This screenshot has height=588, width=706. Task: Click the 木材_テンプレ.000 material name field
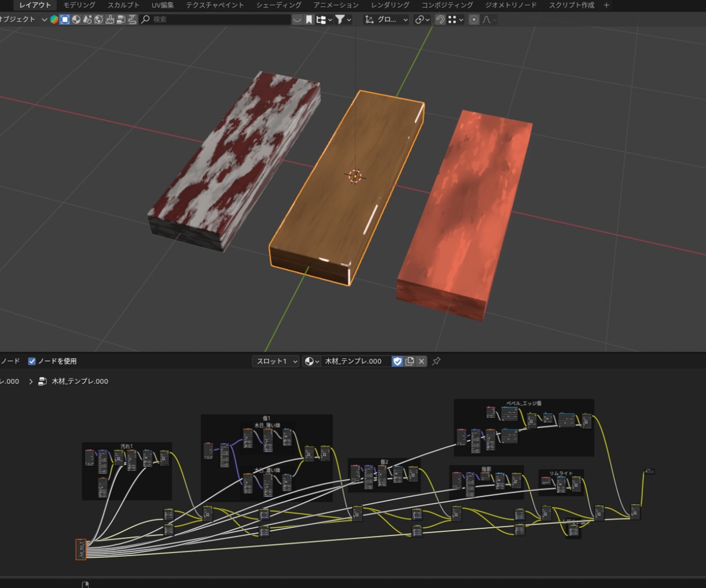(x=356, y=361)
